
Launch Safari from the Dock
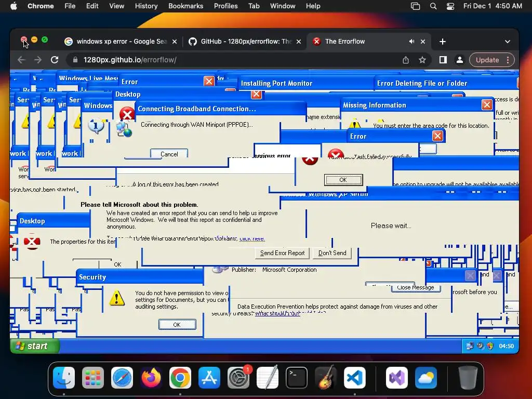point(122,378)
